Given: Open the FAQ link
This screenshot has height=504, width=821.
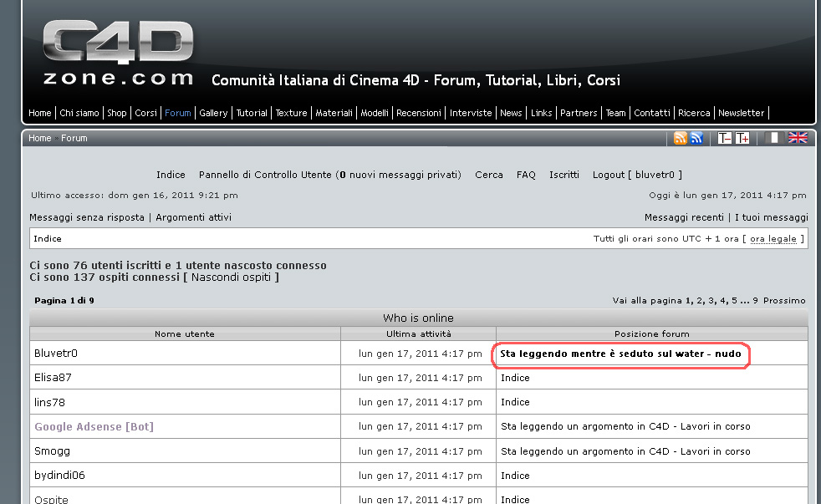Looking at the screenshot, I should click(x=526, y=175).
